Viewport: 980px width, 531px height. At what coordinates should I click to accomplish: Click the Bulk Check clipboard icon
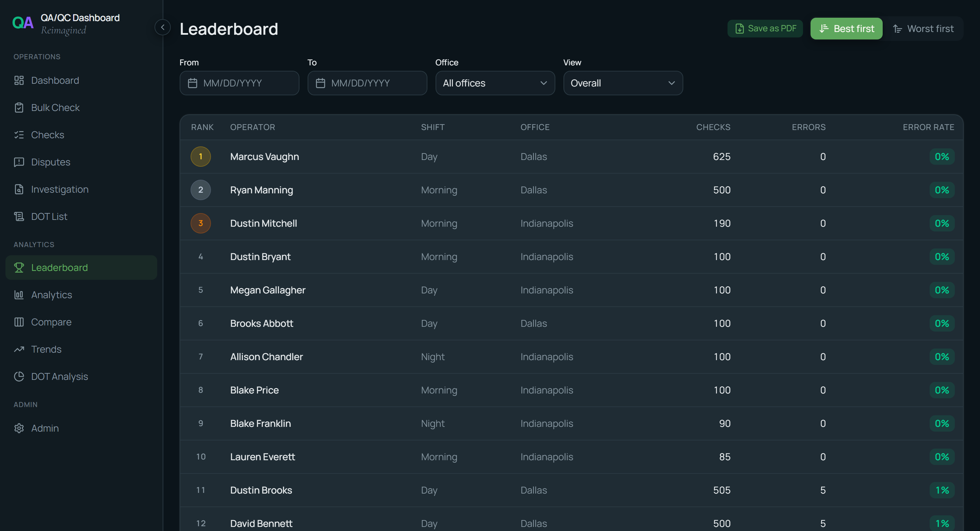pyautogui.click(x=19, y=108)
